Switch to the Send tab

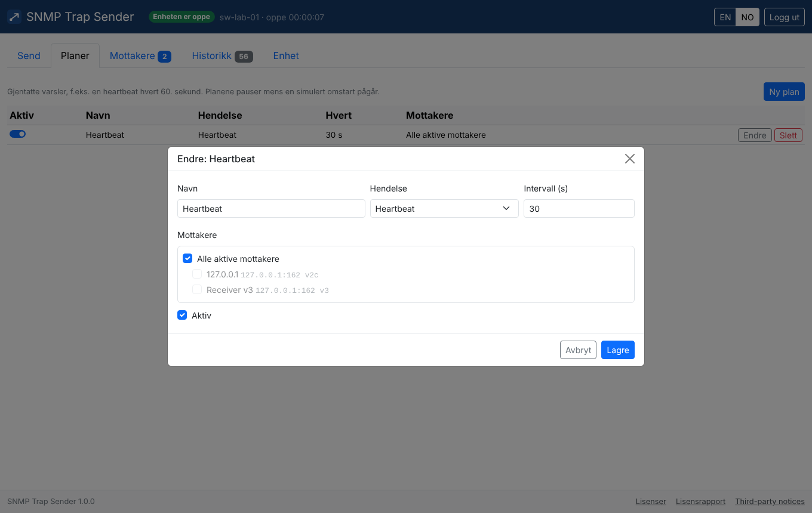(29, 55)
